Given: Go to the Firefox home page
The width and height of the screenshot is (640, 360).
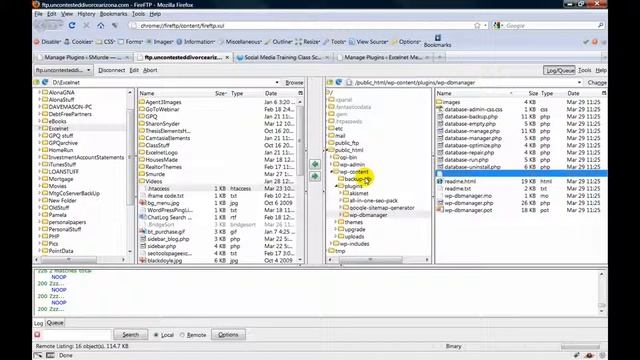Looking at the screenshot, I should point(100,25).
